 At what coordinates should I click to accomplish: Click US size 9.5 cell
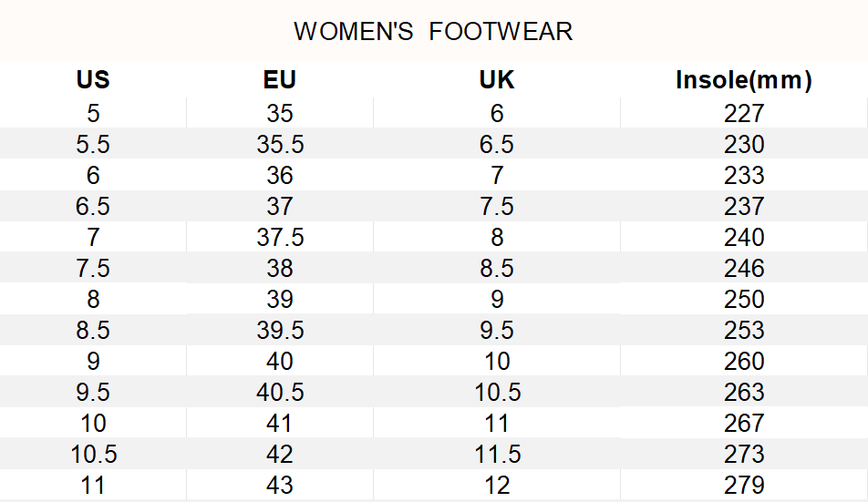(93, 392)
